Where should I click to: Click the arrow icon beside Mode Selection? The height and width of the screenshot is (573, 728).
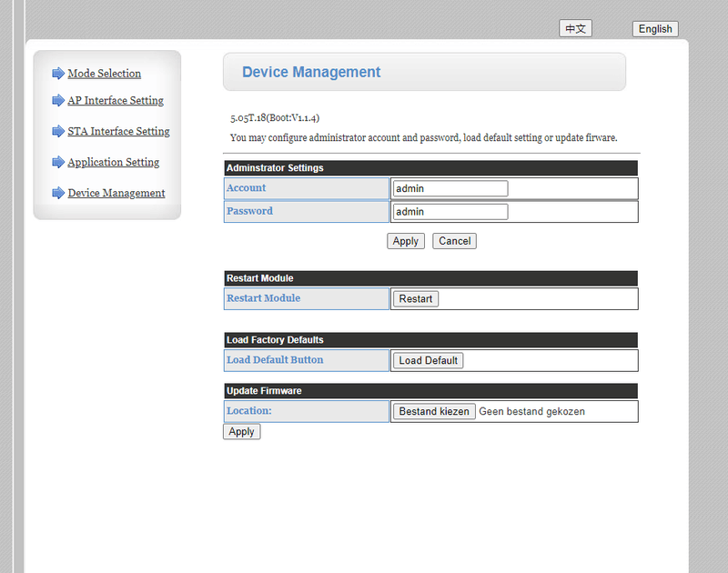[x=58, y=74]
